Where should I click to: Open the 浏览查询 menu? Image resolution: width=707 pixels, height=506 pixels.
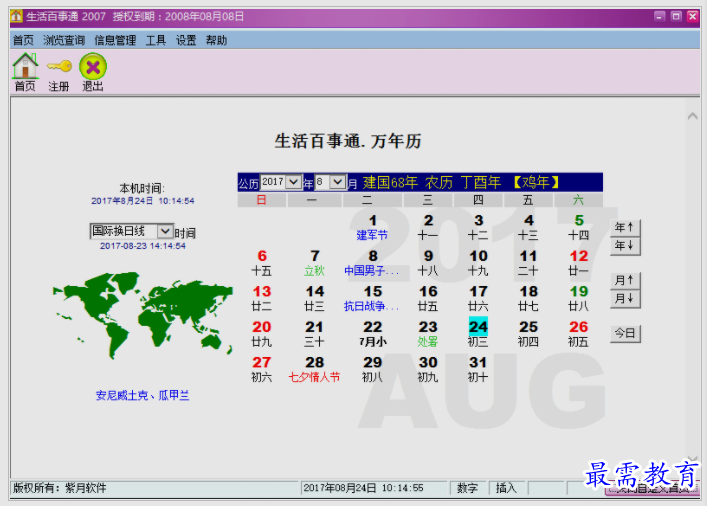point(64,41)
